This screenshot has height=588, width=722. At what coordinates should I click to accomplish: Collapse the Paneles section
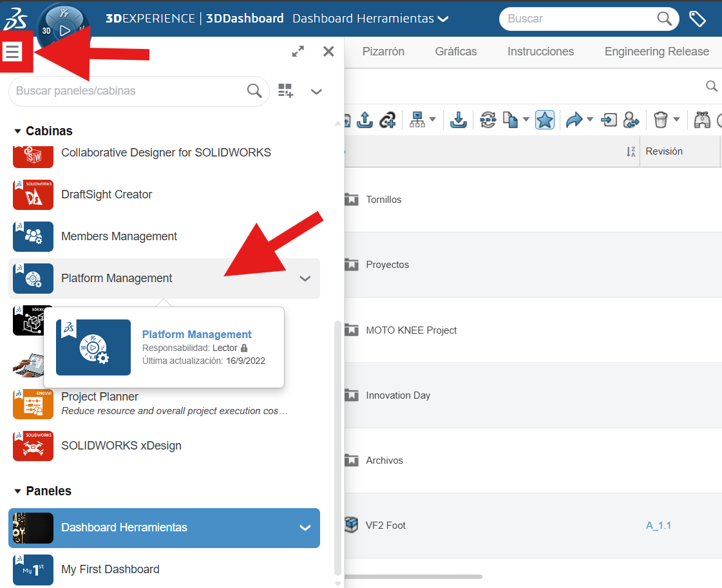[17, 491]
